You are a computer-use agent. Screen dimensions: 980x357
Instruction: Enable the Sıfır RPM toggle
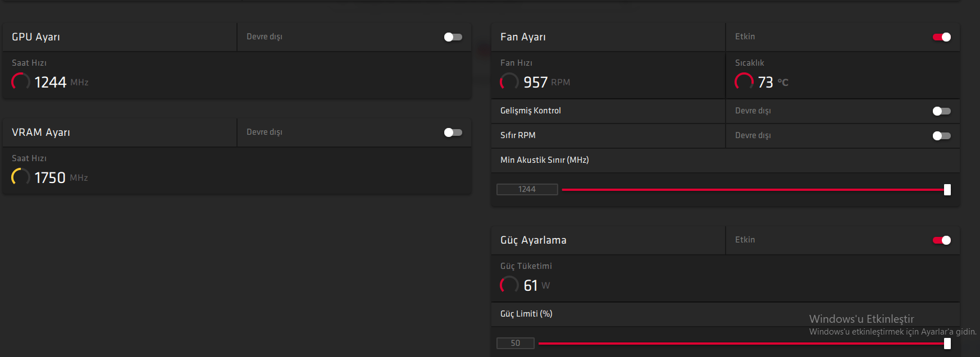pyautogui.click(x=941, y=136)
